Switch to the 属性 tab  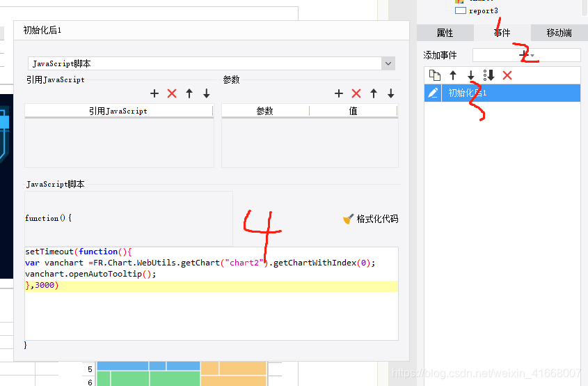[445, 33]
